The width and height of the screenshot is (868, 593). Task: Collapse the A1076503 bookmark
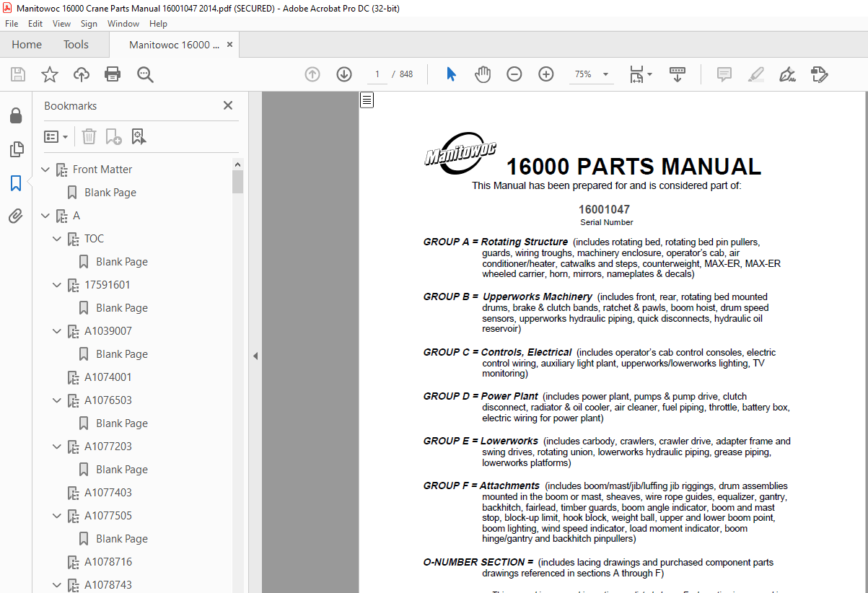coord(58,400)
